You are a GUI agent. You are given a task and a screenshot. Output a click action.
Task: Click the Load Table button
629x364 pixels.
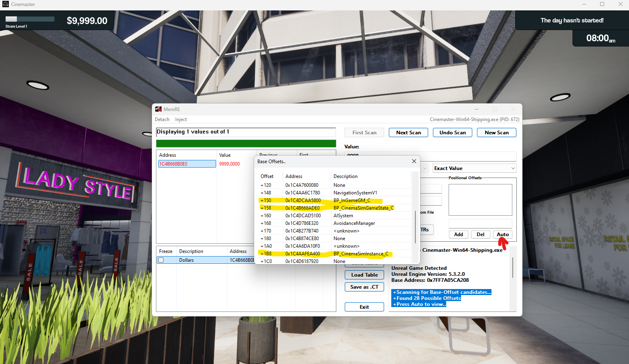point(364,275)
